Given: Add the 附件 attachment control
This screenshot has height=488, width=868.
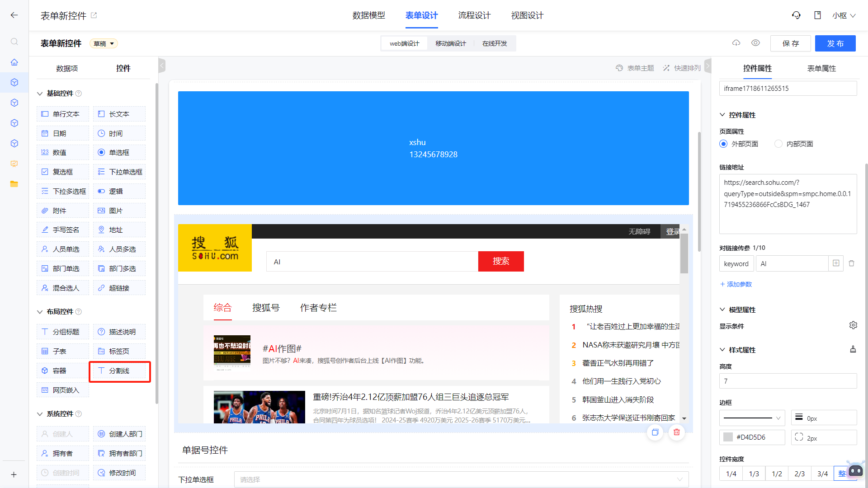Looking at the screenshot, I should pos(63,211).
